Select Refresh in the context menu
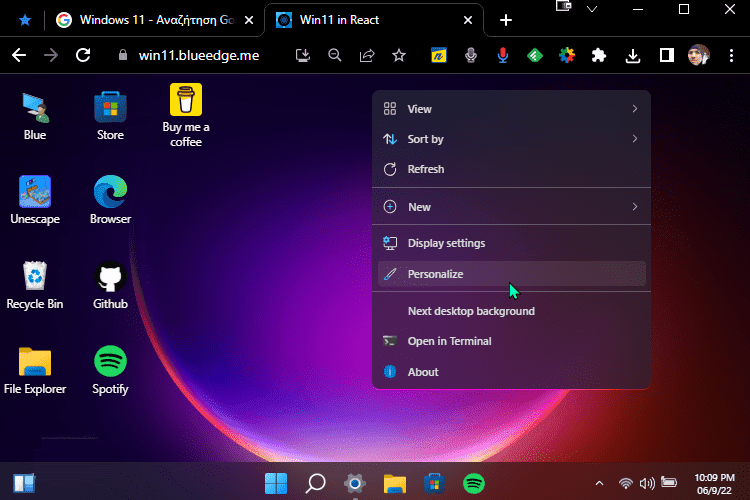The height and width of the screenshot is (500, 750). pos(511,169)
